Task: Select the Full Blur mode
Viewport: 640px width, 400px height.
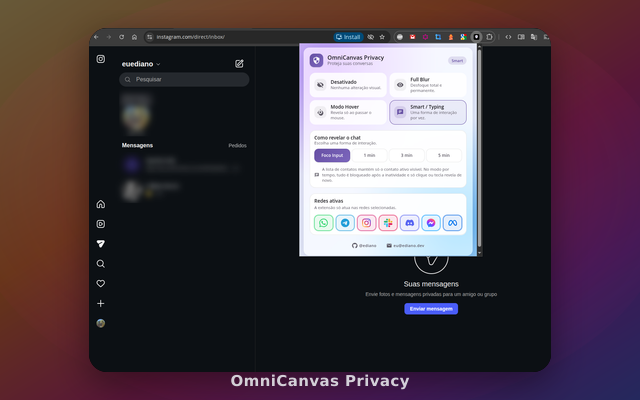Action: click(x=428, y=85)
